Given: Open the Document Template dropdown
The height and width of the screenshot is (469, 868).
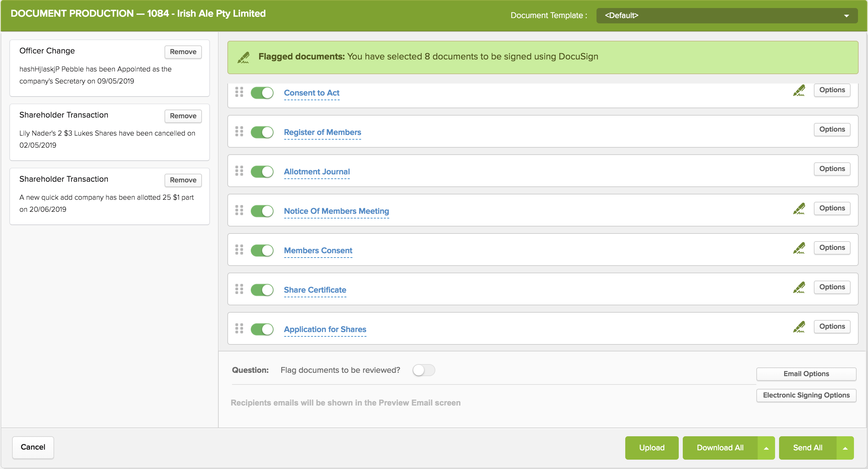Looking at the screenshot, I should [727, 15].
